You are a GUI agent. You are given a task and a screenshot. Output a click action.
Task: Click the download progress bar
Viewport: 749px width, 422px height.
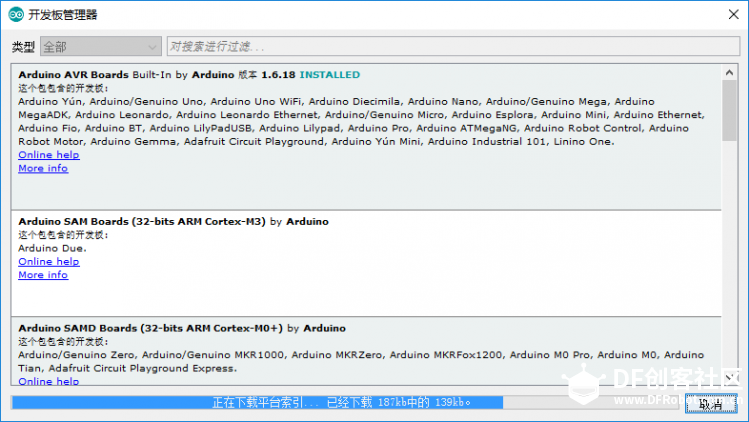[345, 402]
